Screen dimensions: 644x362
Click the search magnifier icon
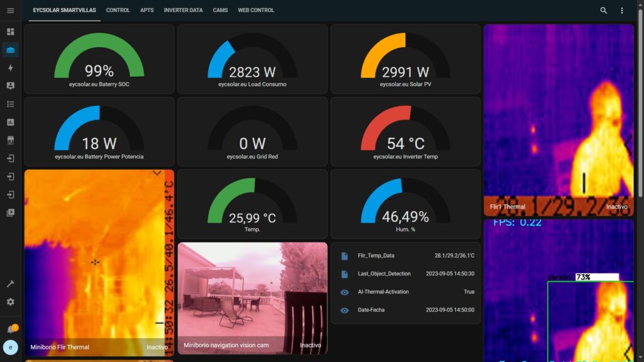coord(604,11)
